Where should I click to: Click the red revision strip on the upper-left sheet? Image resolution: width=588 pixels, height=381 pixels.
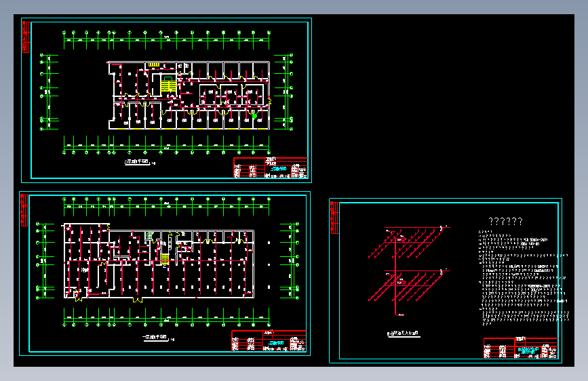(26, 37)
